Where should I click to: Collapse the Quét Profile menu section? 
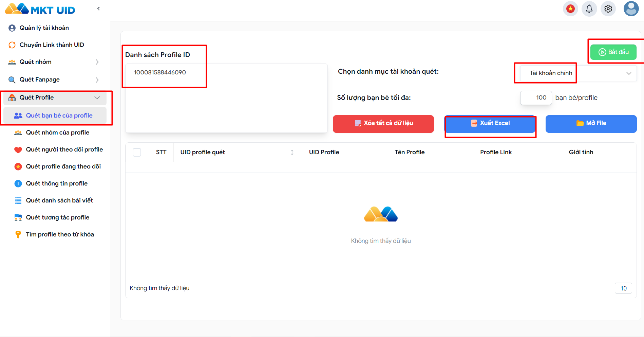[97, 98]
